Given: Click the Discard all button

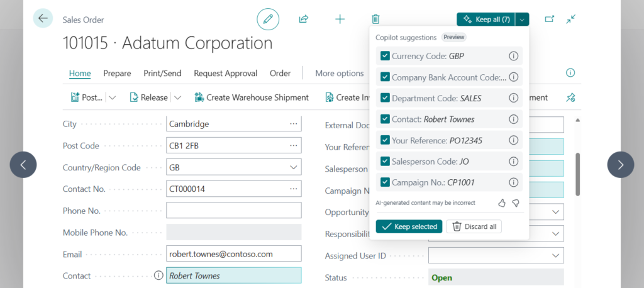Looking at the screenshot, I should pyautogui.click(x=474, y=226).
